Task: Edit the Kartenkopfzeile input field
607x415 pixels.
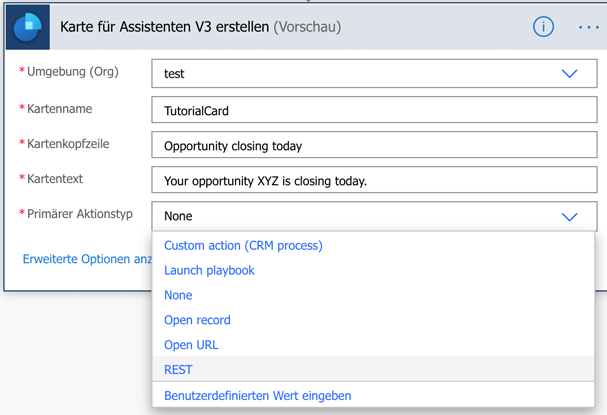Action: point(374,145)
